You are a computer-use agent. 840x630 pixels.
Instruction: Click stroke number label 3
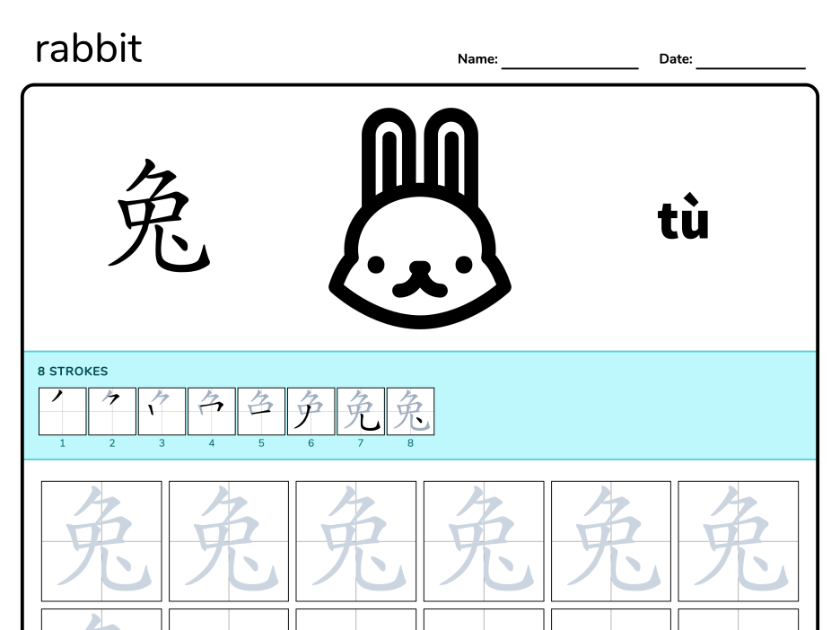(162, 442)
